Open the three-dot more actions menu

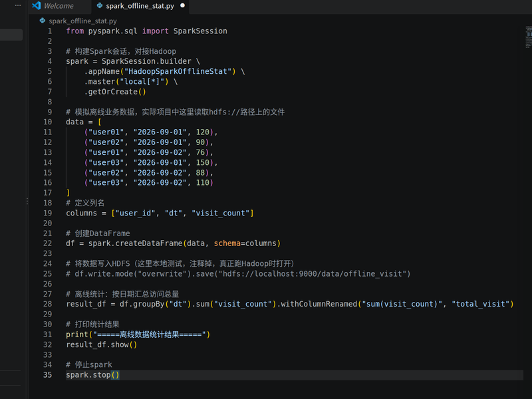(18, 5)
